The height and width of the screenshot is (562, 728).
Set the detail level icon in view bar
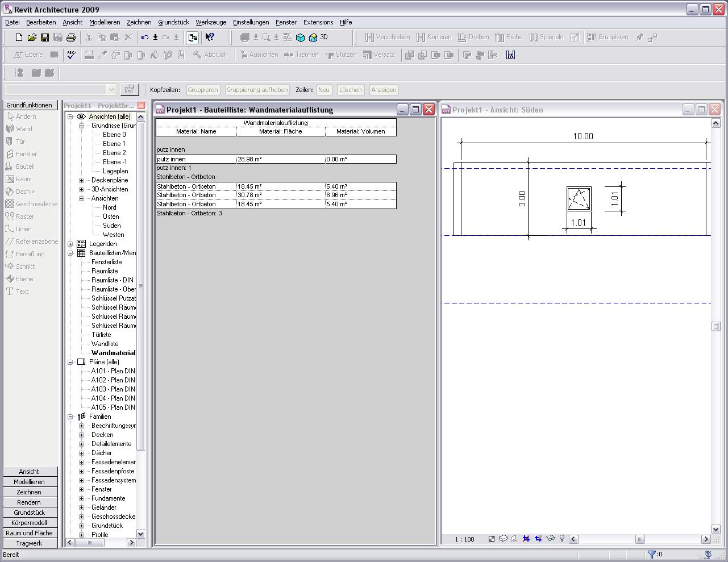point(492,539)
